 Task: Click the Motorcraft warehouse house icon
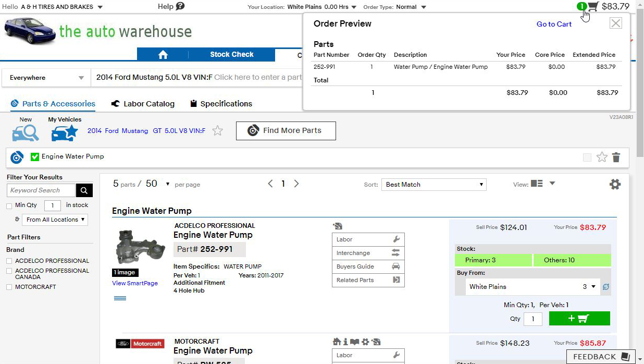point(337,342)
